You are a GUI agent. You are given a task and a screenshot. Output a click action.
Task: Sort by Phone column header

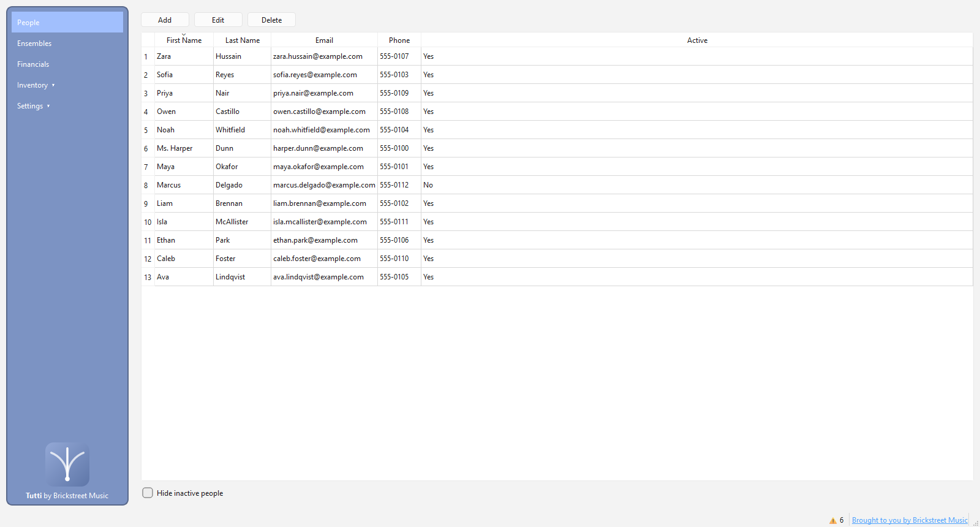tap(399, 40)
